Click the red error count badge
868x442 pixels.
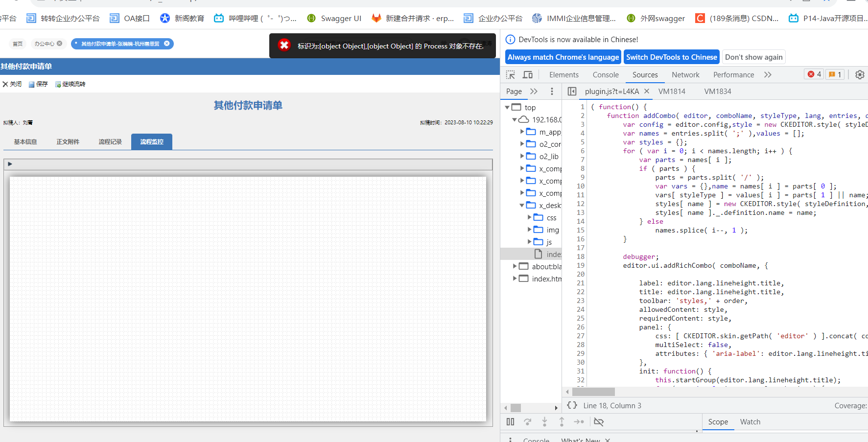tap(814, 74)
